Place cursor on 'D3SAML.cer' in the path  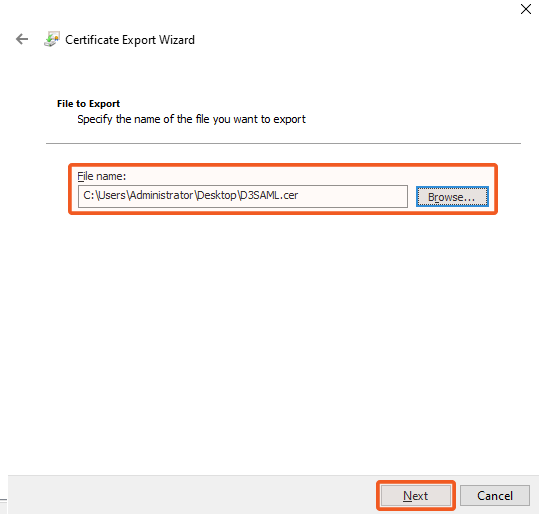268,195
